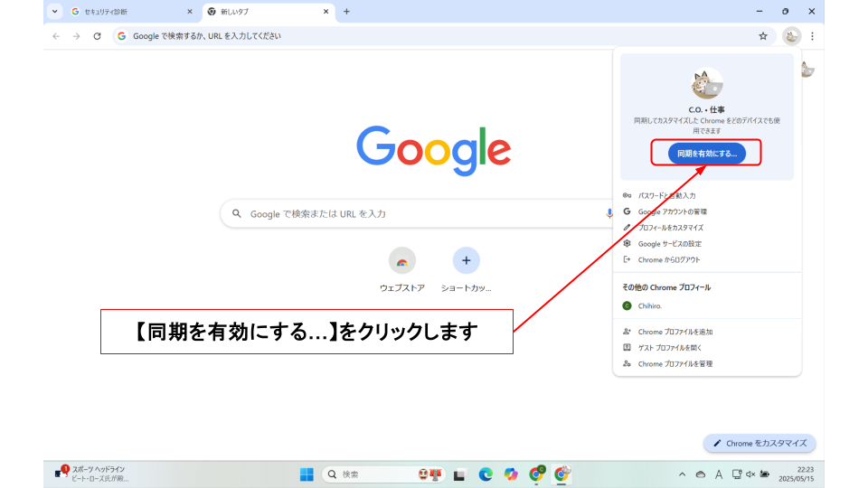Choose Chrome からログアウト
The height and width of the screenshot is (488, 868).
707,259
